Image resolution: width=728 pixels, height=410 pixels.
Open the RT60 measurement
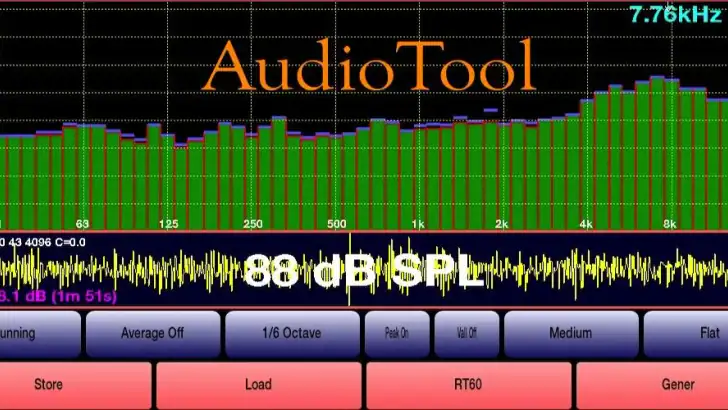point(468,385)
